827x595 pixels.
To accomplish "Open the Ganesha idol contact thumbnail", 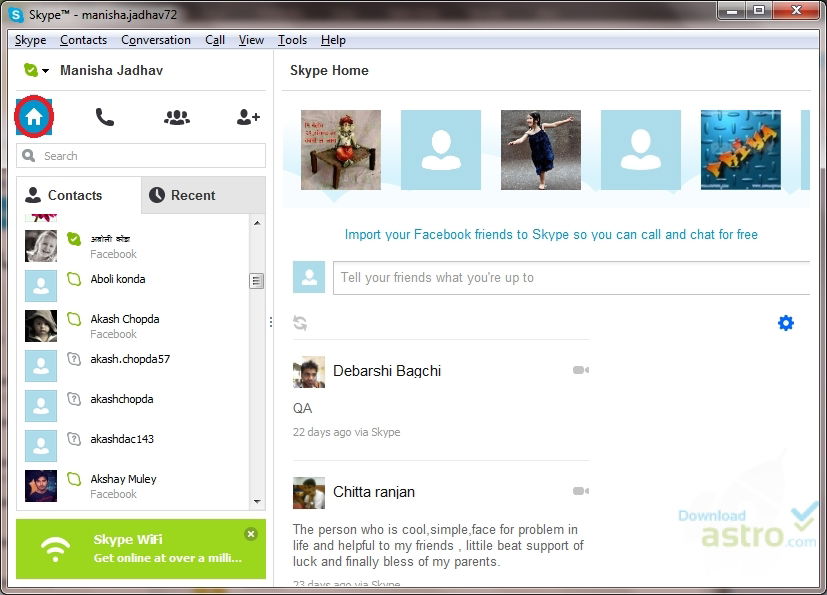I will click(x=341, y=150).
